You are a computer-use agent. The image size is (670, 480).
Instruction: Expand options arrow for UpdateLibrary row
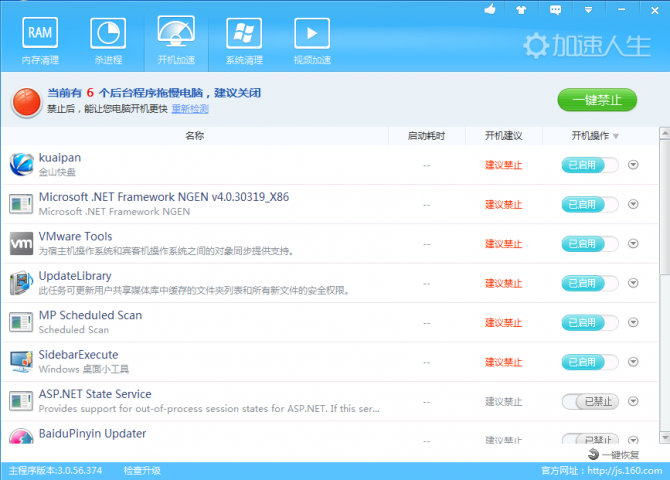click(x=633, y=283)
